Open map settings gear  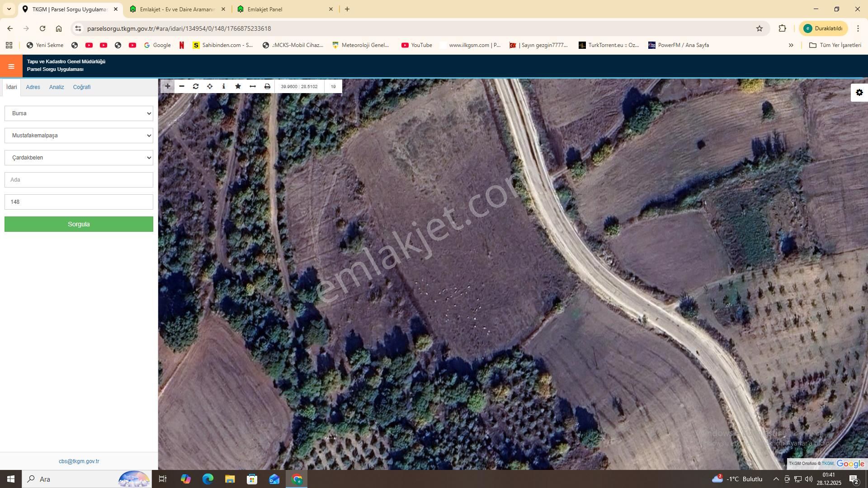pyautogui.click(x=859, y=93)
